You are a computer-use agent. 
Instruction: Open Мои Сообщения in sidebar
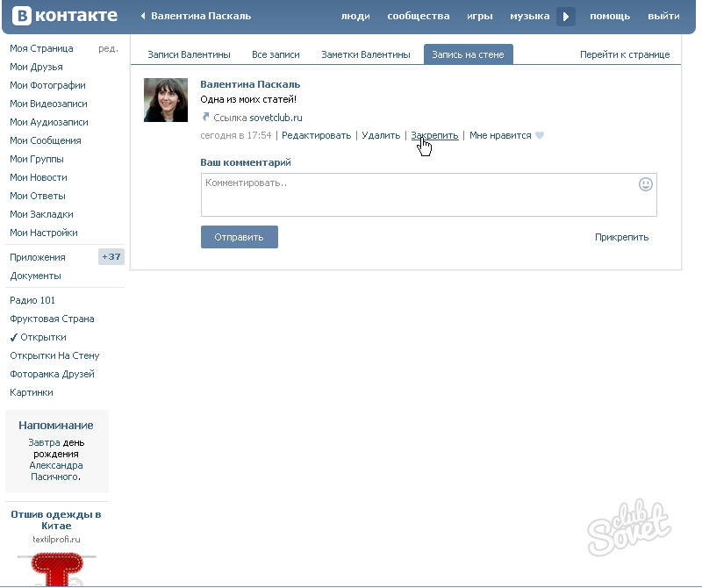pos(46,140)
